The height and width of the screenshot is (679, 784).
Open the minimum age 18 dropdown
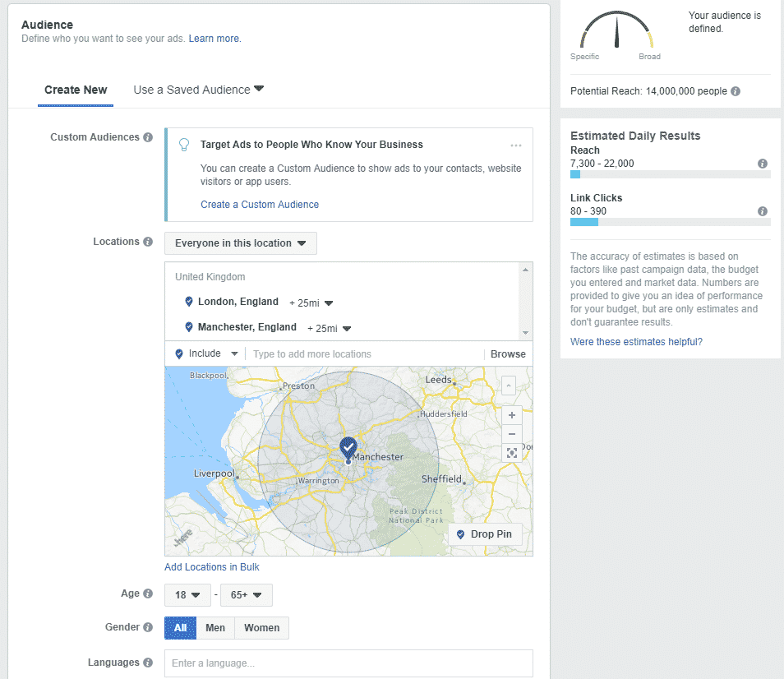coord(188,595)
